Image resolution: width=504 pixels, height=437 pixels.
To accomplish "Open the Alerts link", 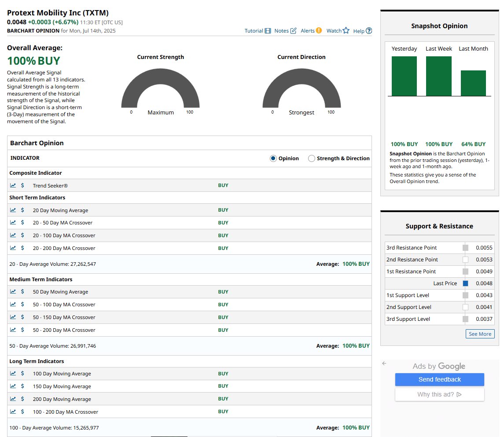I will tap(308, 31).
